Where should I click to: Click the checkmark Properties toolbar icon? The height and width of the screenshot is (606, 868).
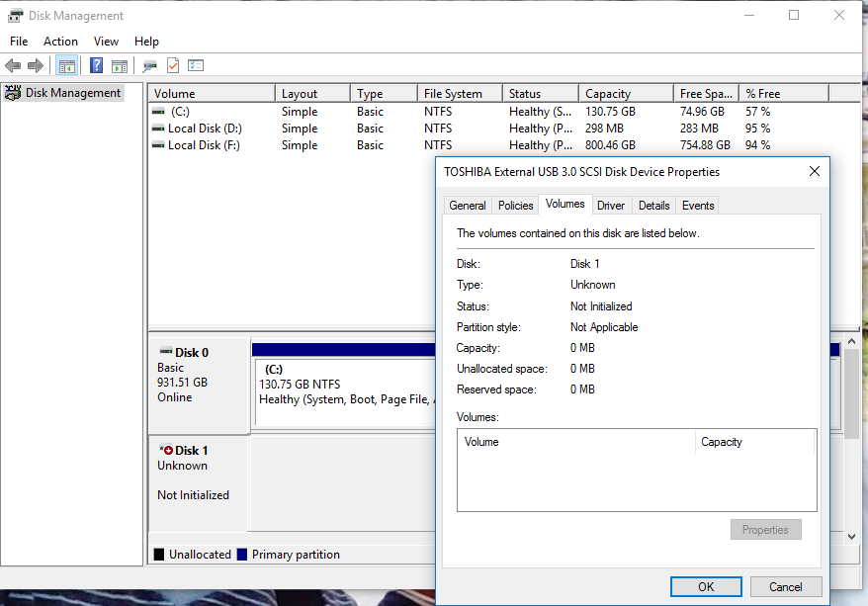173,66
